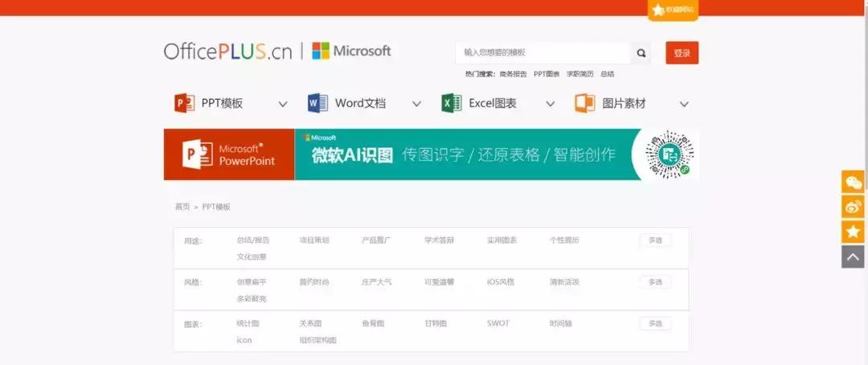Click the Excel icon beside Excel图表
This screenshot has height=365, width=868.
point(451,103)
